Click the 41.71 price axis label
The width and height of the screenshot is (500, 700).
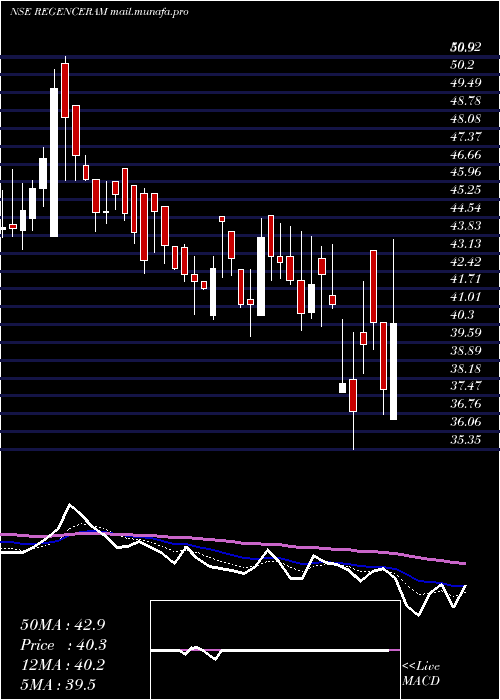[466, 279]
